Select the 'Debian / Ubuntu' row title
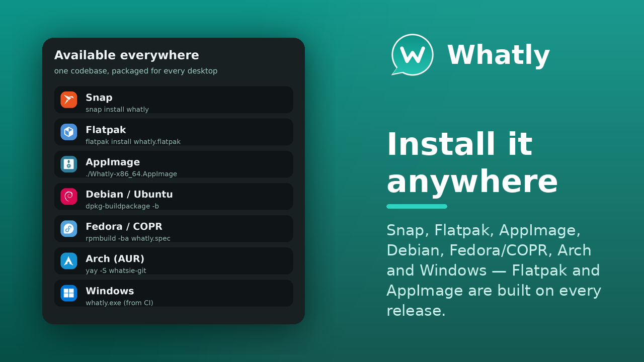Viewport: 644px width, 362px height. (x=129, y=194)
